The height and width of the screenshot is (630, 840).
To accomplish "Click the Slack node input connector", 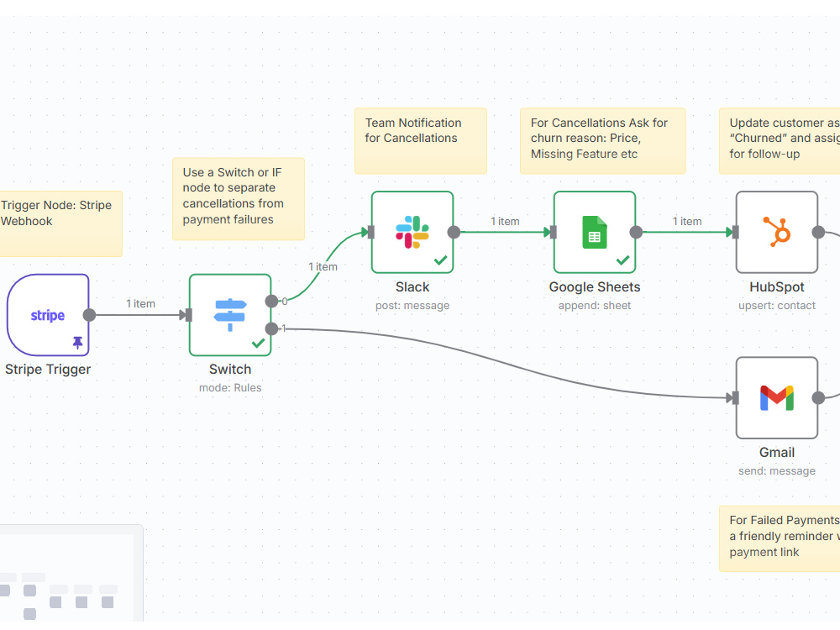I will coord(370,232).
